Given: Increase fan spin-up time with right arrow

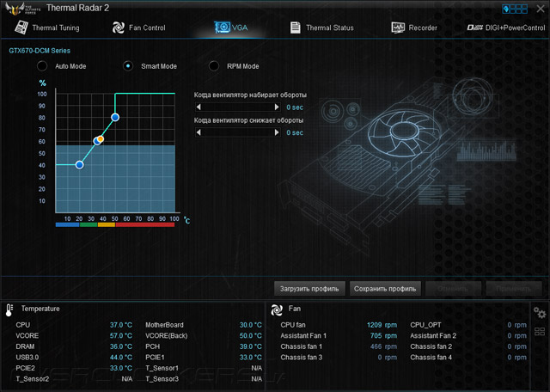Looking at the screenshot, I should 277,107.
